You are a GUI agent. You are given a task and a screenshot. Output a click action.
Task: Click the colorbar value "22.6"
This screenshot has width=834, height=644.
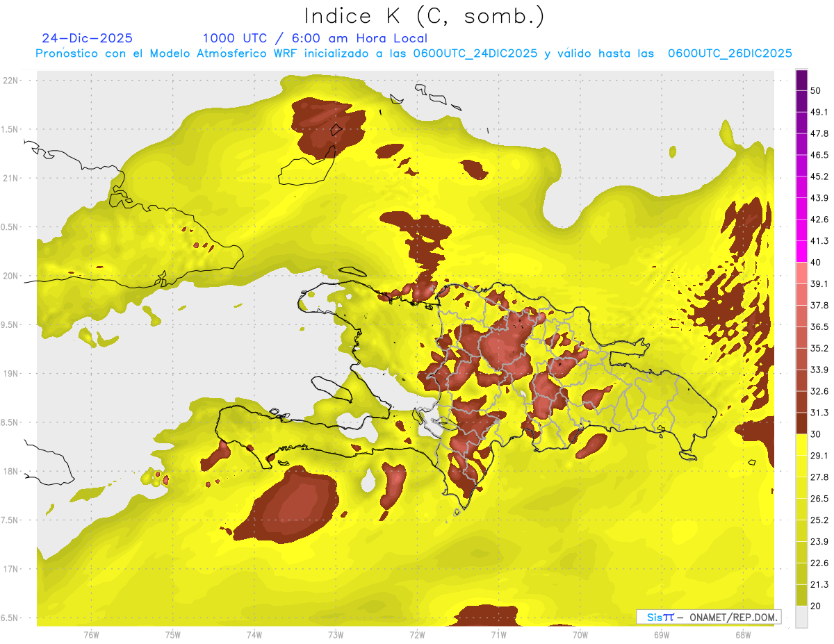coord(819,563)
